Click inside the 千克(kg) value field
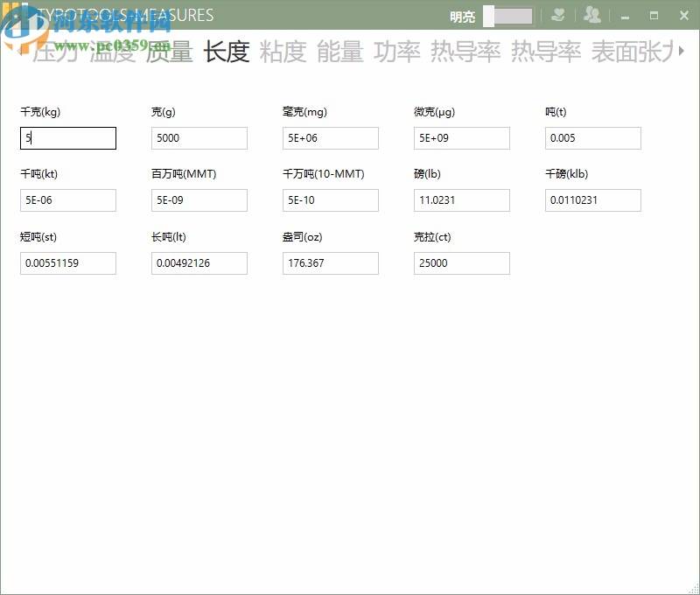 68,138
